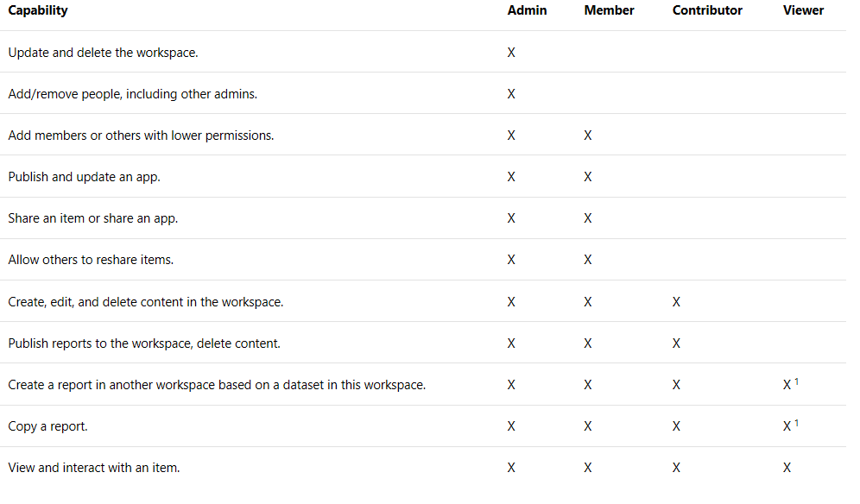The image size is (860, 504).
Task: Click 'Publish reports to the workspace, delete content.'
Action: point(143,343)
